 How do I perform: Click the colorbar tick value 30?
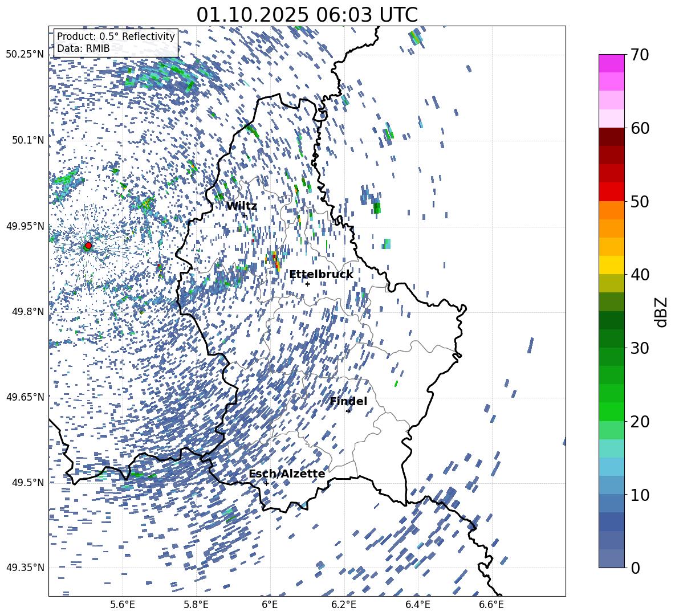click(640, 348)
